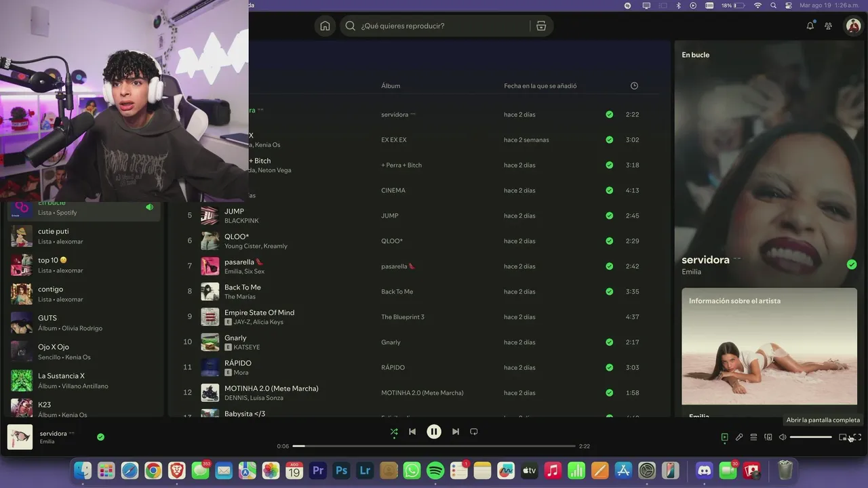The width and height of the screenshot is (868, 488).
Task: Click the Gnarly track cover thumbnail
Action: click(210, 342)
